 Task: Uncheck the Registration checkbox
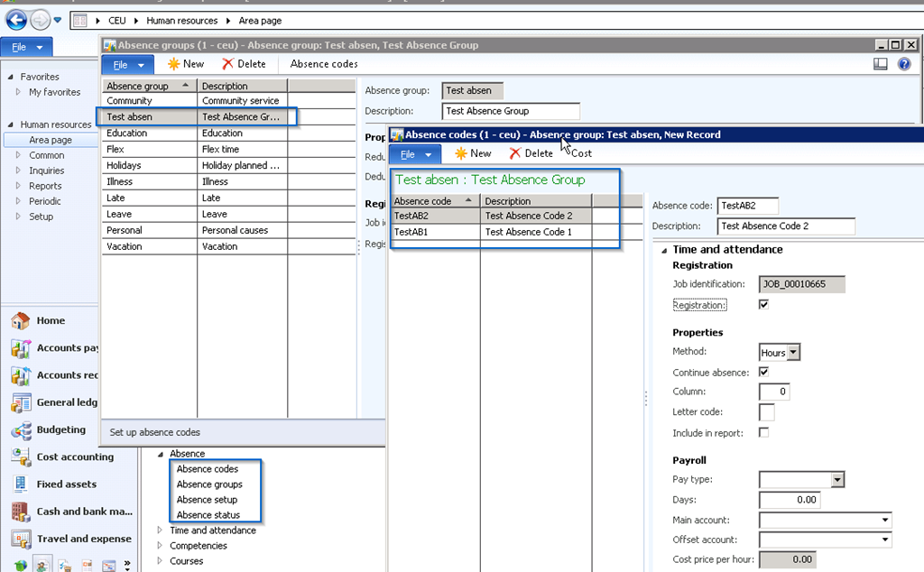tap(764, 305)
